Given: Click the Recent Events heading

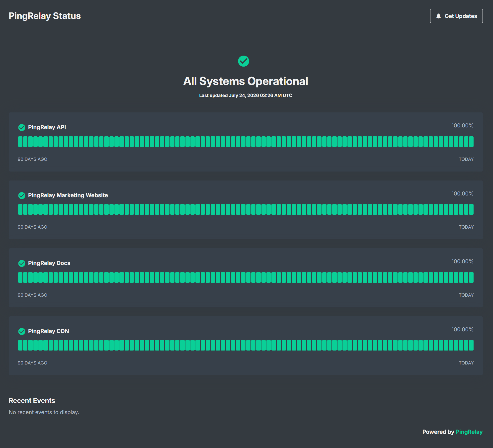Looking at the screenshot, I should pos(32,400).
